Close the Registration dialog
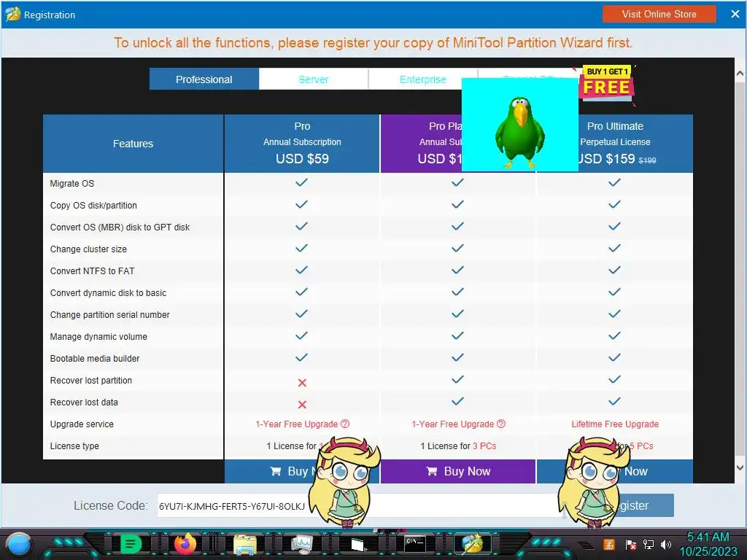747x560 pixels. click(x=735, y=15)
